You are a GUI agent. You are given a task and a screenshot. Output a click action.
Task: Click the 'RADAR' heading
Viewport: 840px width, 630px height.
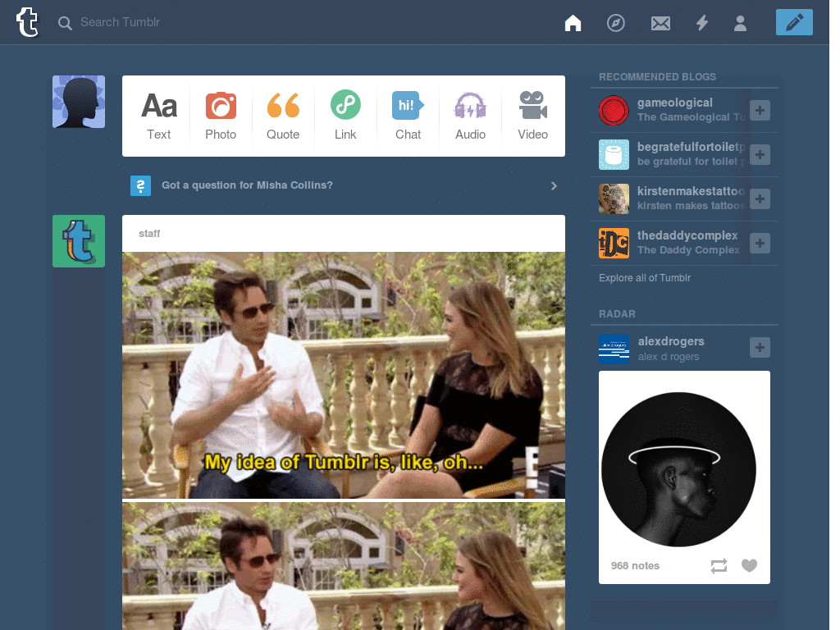pyautogui.click(x=617, y=314)
